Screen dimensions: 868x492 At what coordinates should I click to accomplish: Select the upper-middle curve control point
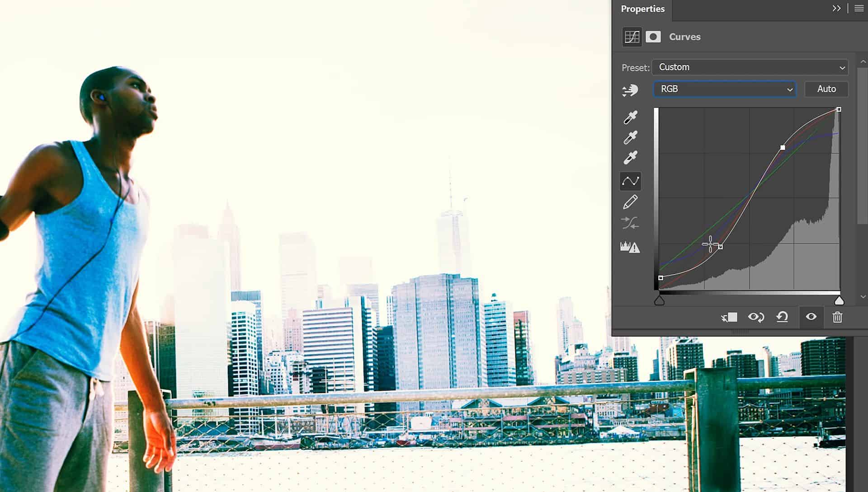(x=783, y=148)
